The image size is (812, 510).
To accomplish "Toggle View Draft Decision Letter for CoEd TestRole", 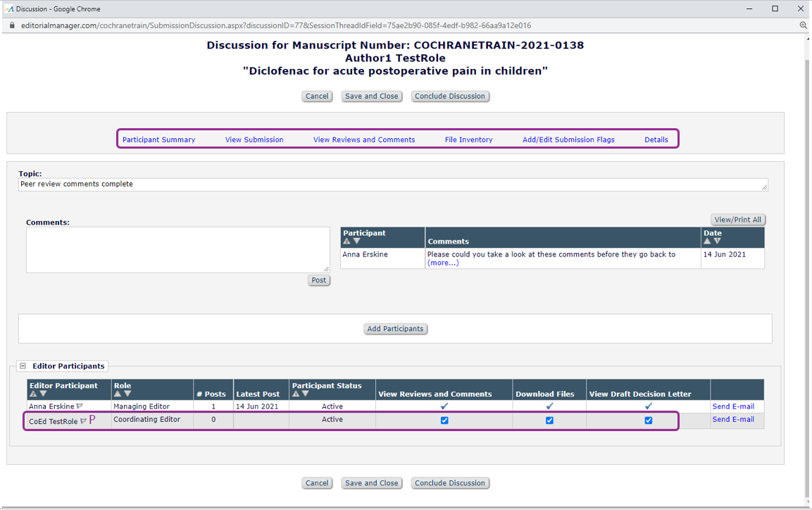I will coord(649,421).
